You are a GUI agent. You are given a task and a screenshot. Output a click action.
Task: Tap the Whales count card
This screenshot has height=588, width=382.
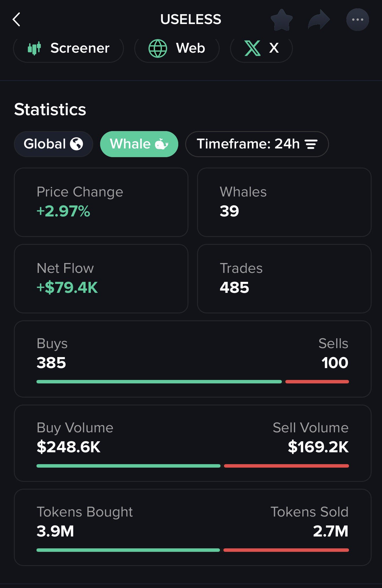(x=284, y=202)
